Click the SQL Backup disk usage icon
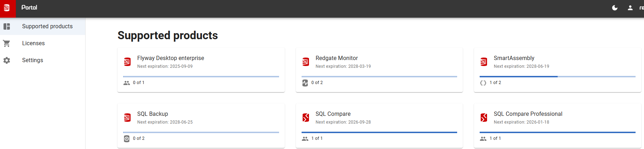The height and width of the screenshot is (149, 644). coord(127,139)
